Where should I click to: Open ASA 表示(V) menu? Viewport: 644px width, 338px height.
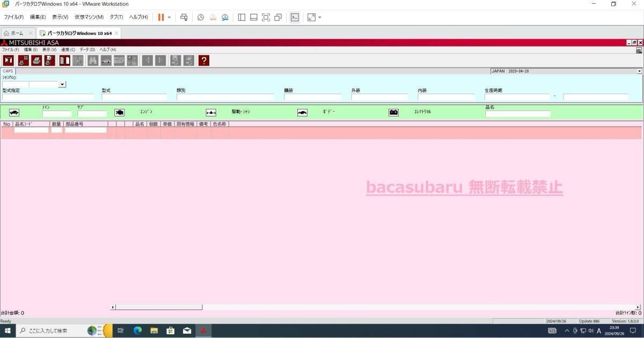(49, 49)
